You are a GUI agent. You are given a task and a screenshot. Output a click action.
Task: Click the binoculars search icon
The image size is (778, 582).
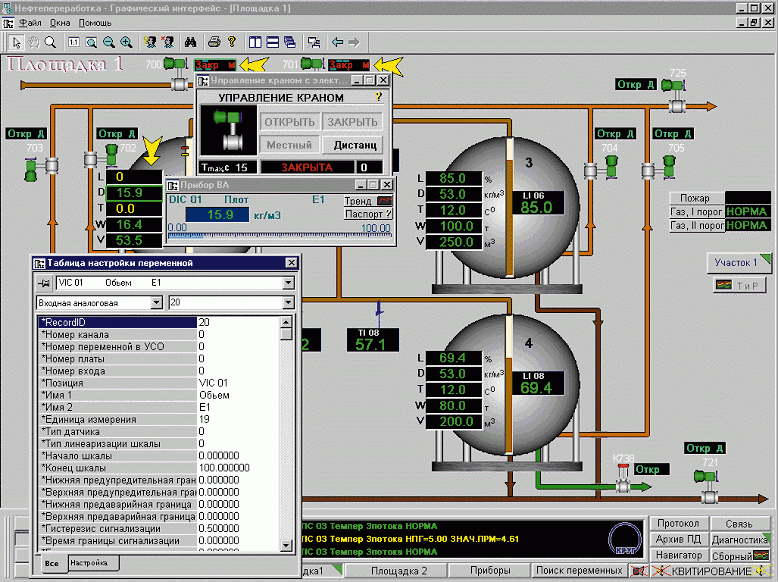click(189, 42)
